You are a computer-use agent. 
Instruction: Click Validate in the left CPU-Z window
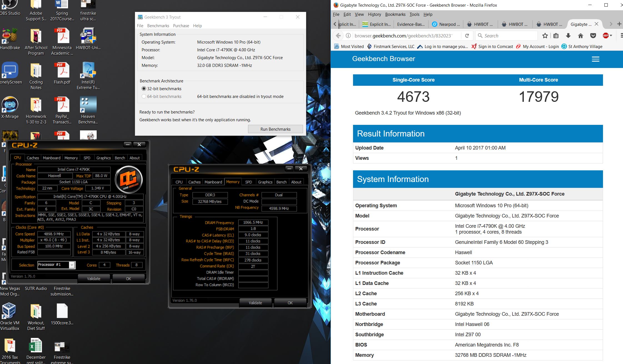pyautogui.click(x=94, y=279)
